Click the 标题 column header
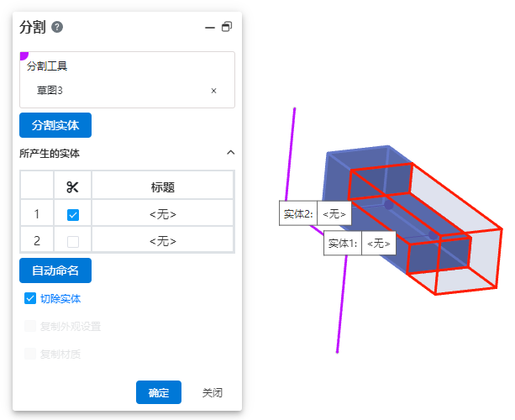 [x=163, y=187]
